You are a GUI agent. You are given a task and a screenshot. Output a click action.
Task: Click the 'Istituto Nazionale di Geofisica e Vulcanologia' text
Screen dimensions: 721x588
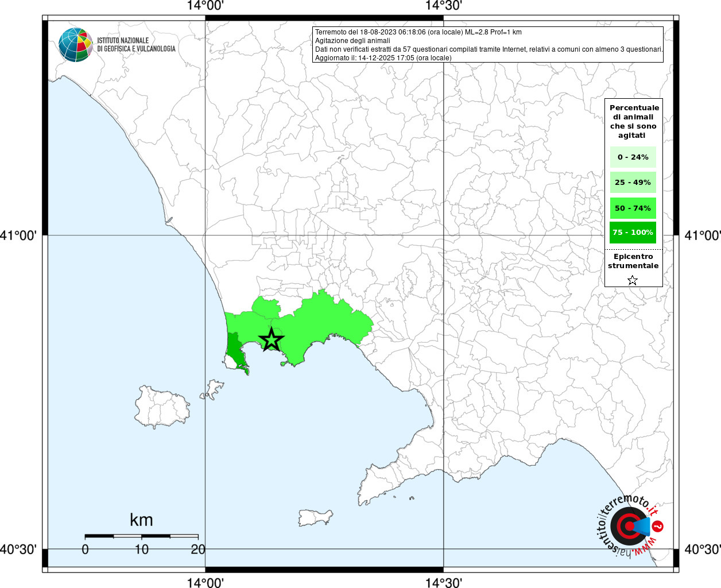click(x=135, y=45)
